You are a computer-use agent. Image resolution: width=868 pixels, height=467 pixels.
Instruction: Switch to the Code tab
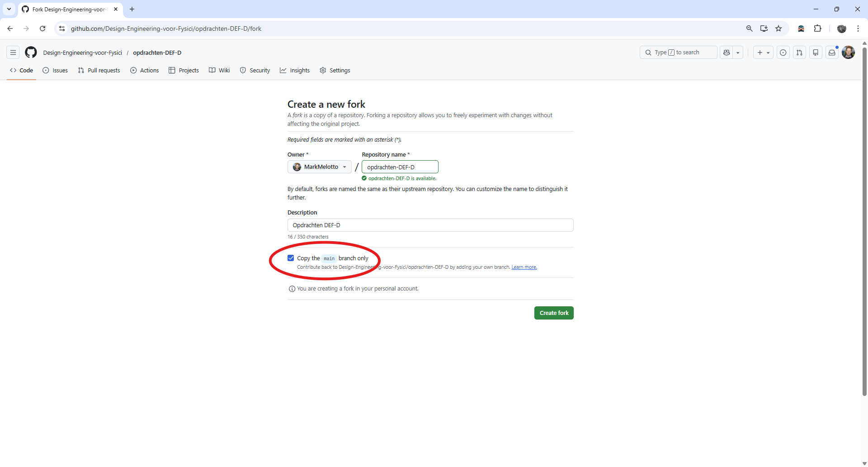pos(21,70)
